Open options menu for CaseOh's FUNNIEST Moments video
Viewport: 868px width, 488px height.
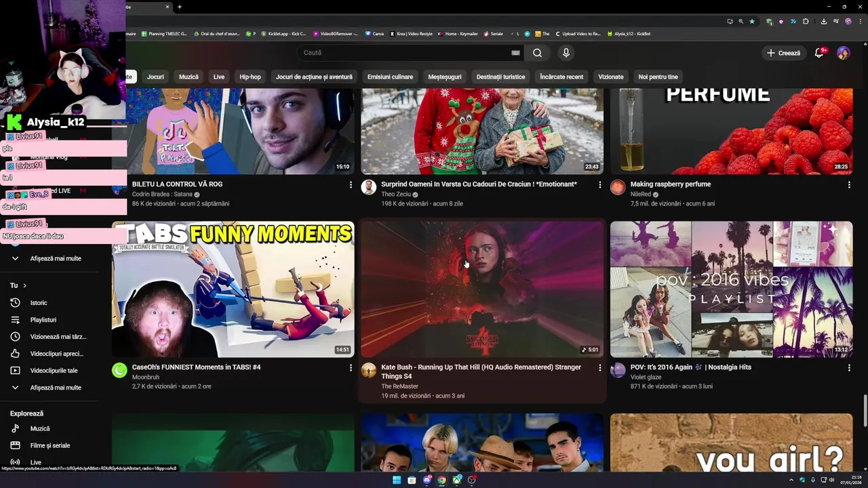[351, 367]
